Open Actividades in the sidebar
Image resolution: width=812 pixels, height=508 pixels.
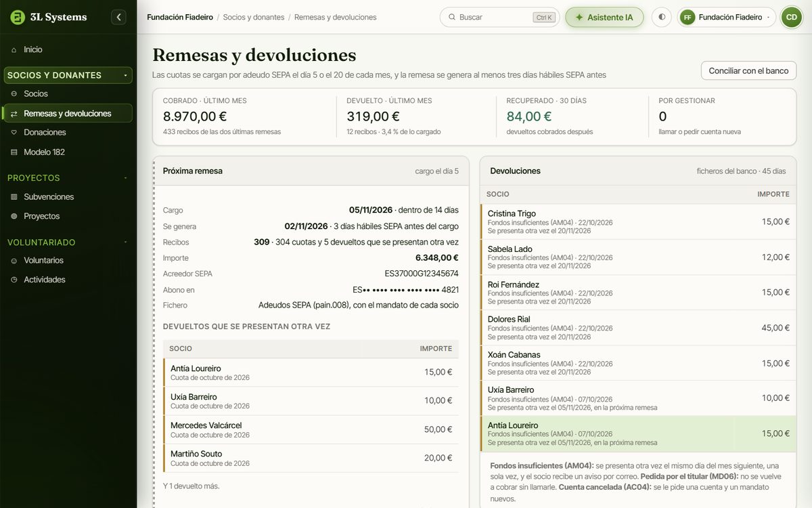point(68,280)
